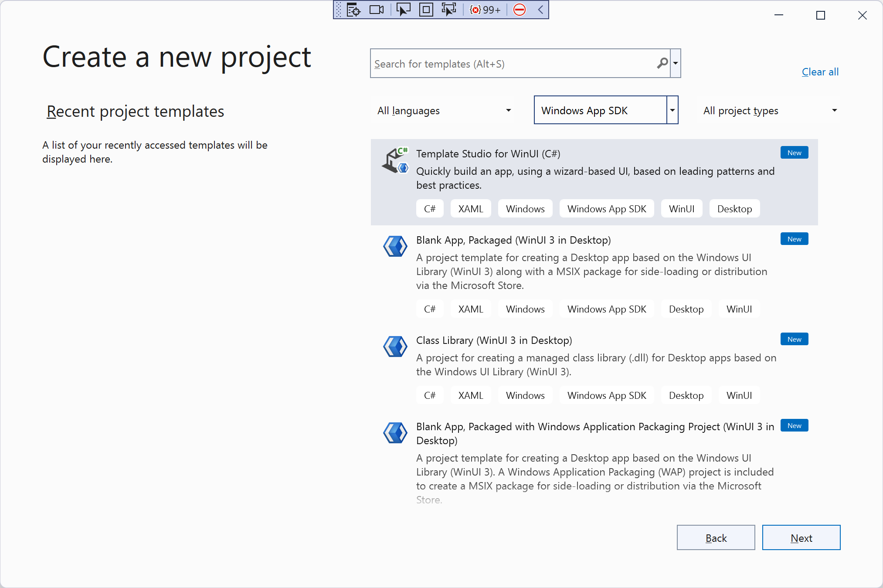Select the cursor-with-rectangle selection tool
The width and height of the screenshot is (883, 588).
pyautogui.click(x=403, y=10)
